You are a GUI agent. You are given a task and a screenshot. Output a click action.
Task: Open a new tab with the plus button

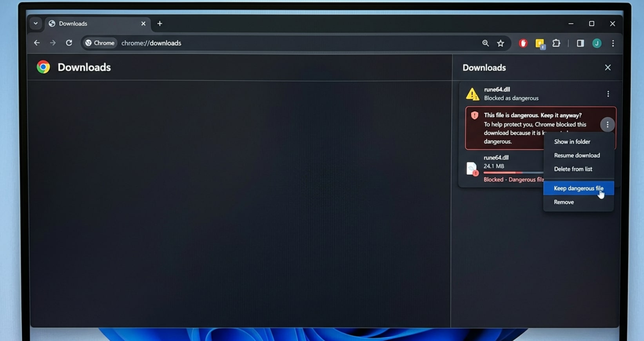(160, 24)
